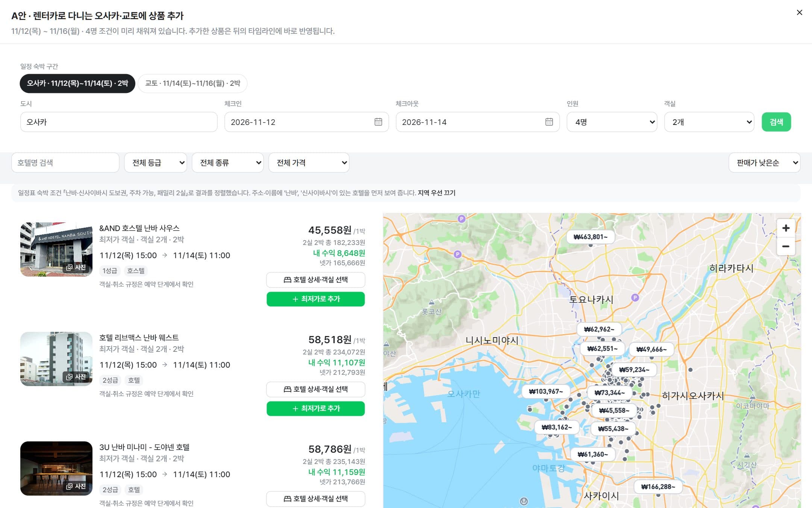The height and width of the screenshot is (508, 812).
Task: Open the 판매가 낮은순 sort dropdown
Action: point(764,163)
